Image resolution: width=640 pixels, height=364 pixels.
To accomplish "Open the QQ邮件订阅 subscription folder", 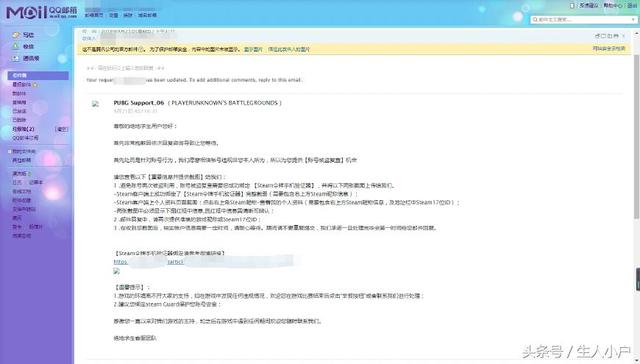I will 25,138.
